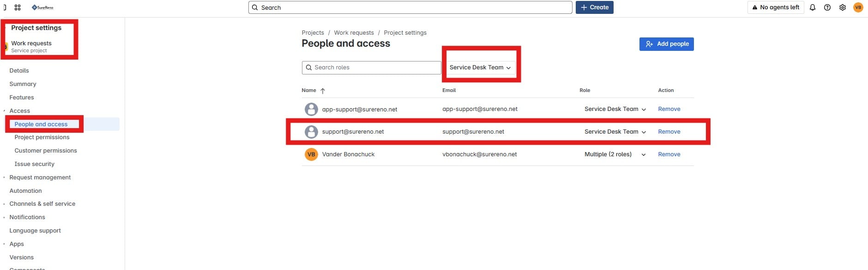Go to Project settings breadcrumb
The height and width of the screenshot is (270, 868).
pos(405,33)
